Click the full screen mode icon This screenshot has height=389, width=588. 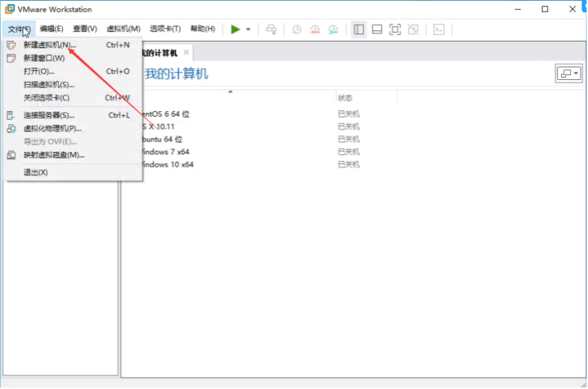pos(395,29)
